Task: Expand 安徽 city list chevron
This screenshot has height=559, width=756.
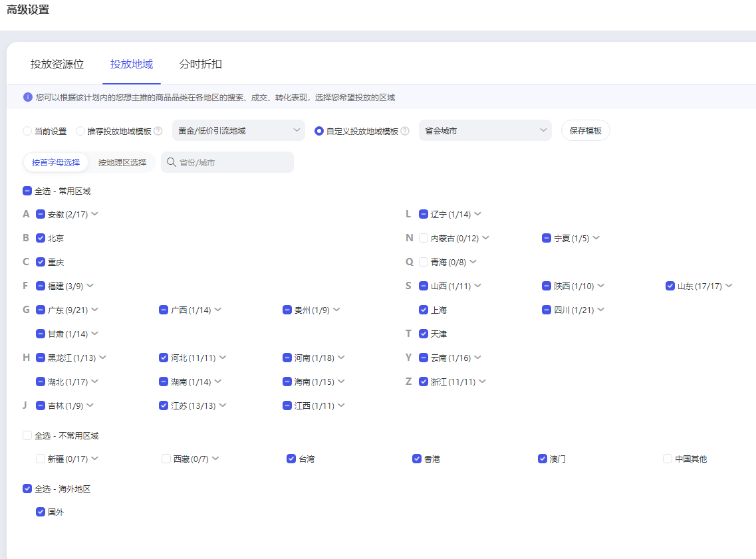Action: click(94, 214)
